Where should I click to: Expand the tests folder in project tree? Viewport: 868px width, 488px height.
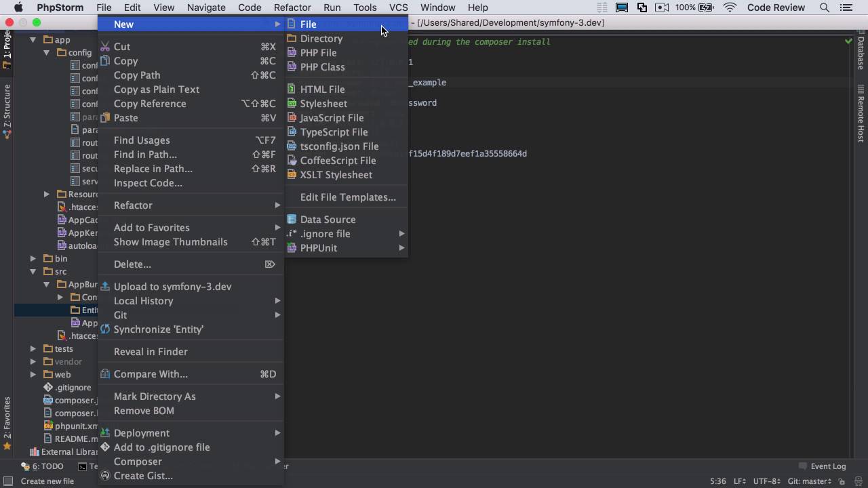(33, 349)
